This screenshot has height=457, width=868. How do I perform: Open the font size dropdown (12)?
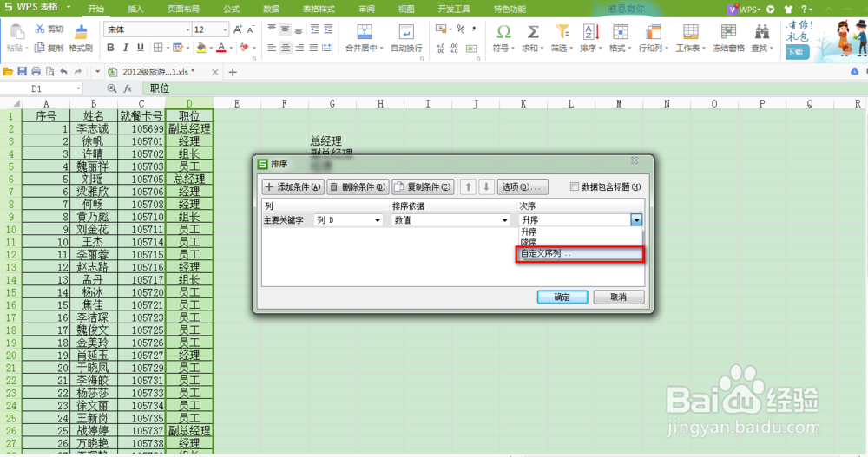pyautogui.click(x=225, y=29)
